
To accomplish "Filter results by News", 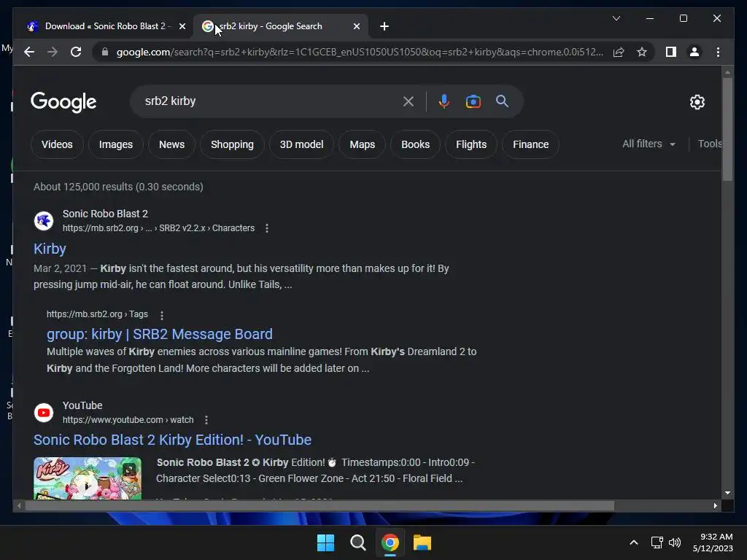I will coord(171,144).
